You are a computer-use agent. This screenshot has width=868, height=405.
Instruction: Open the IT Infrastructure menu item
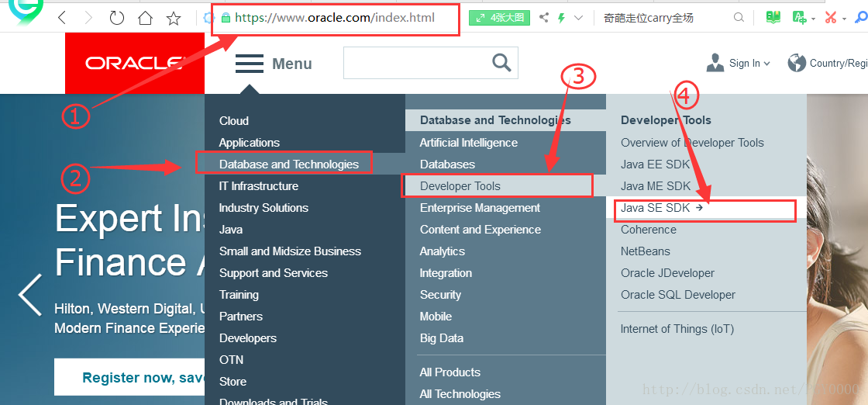(259, 186)
